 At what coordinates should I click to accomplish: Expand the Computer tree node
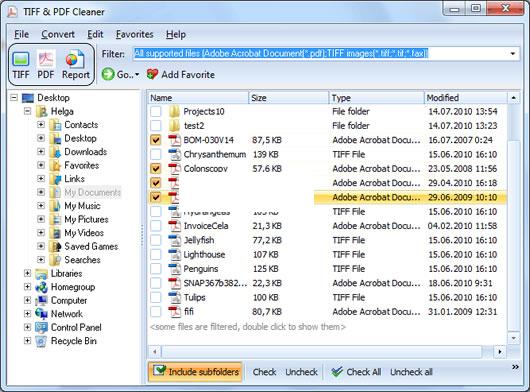(27, 300)
